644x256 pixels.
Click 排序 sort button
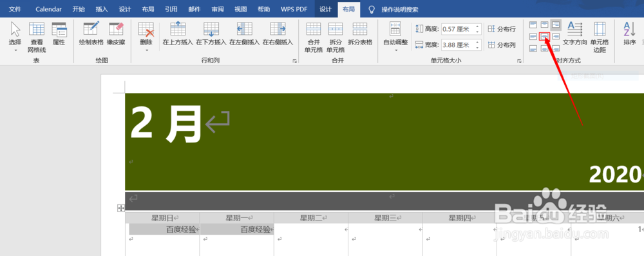click(629, 34)
